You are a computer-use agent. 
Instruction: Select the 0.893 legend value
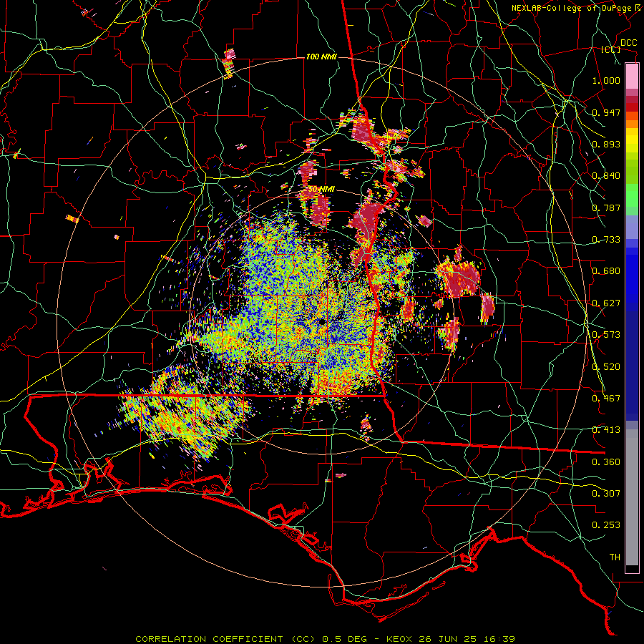(x=606, y=144)
